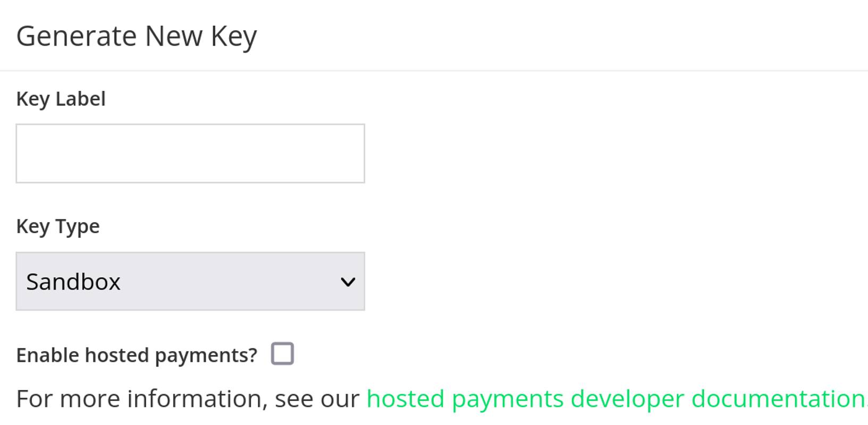Click the Key Label field label
Image resolution: width=868 pixels, height=425 pixels.
click(x=60, y=98)
